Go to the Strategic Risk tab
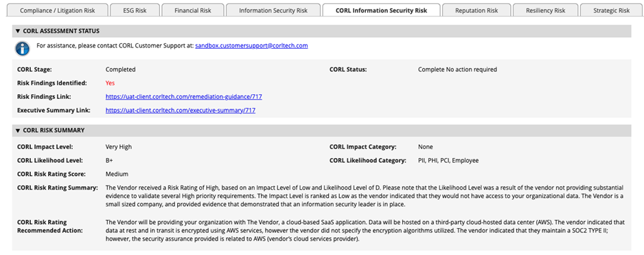This screenshot has width=644, height=255. [611, 10]
